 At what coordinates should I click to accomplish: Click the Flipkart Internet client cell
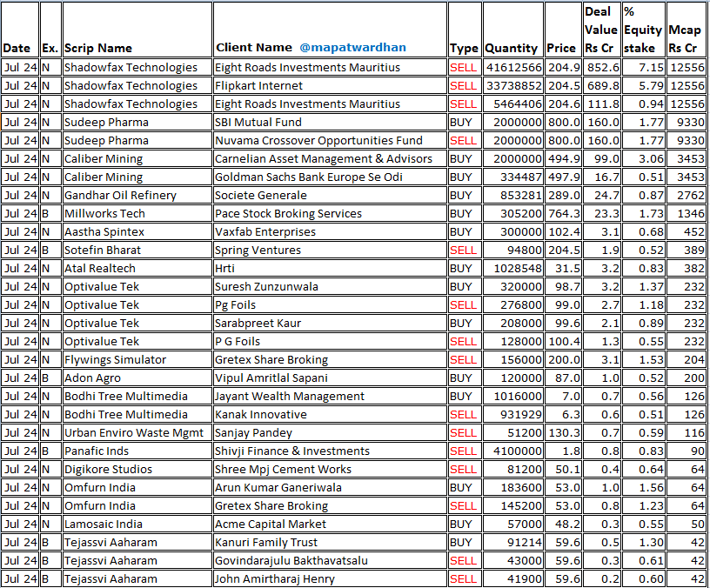click(330, 85)
